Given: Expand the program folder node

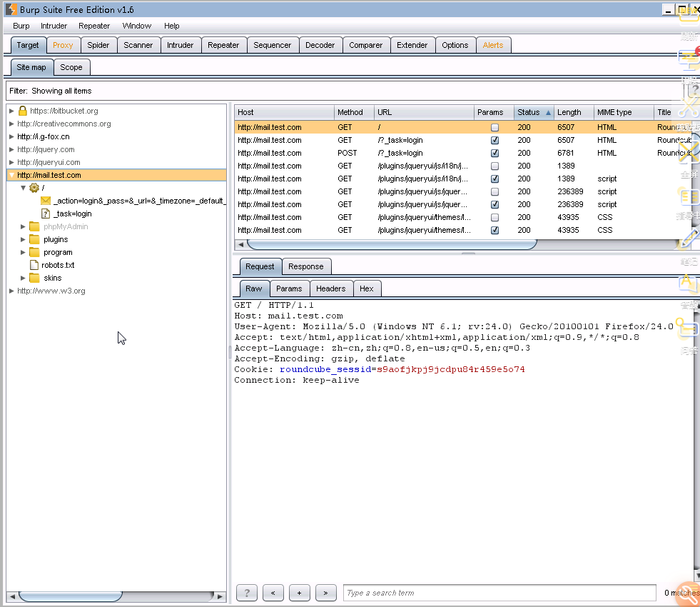Looking at the screenshot, I should coord(23,252).
